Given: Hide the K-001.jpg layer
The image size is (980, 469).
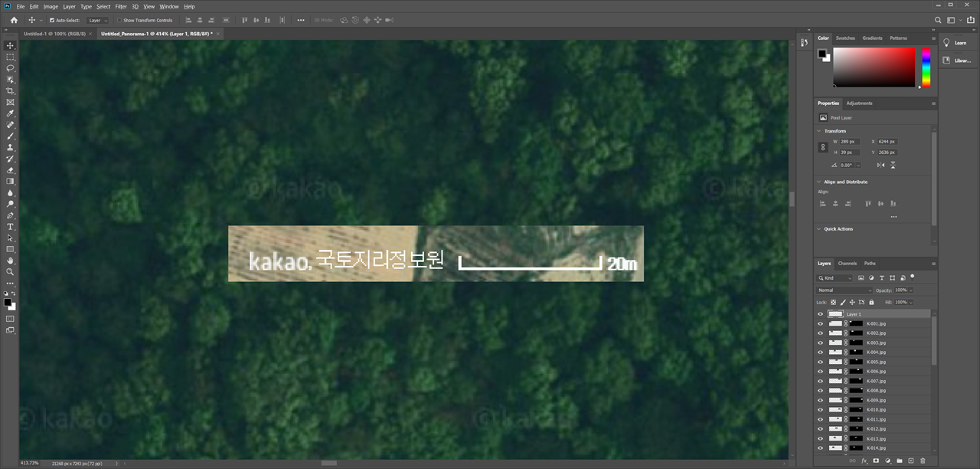Looking at the screenshot, I should pos(820,323).
